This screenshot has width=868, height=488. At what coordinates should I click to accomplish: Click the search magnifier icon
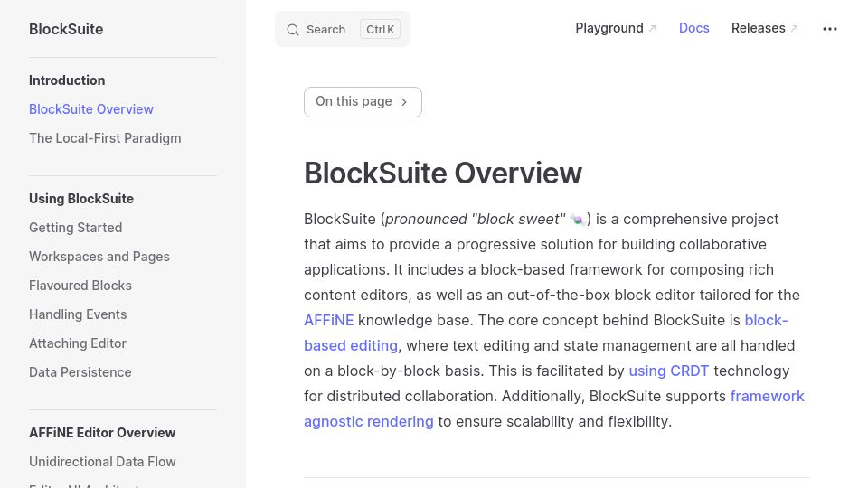pos(293,30)
